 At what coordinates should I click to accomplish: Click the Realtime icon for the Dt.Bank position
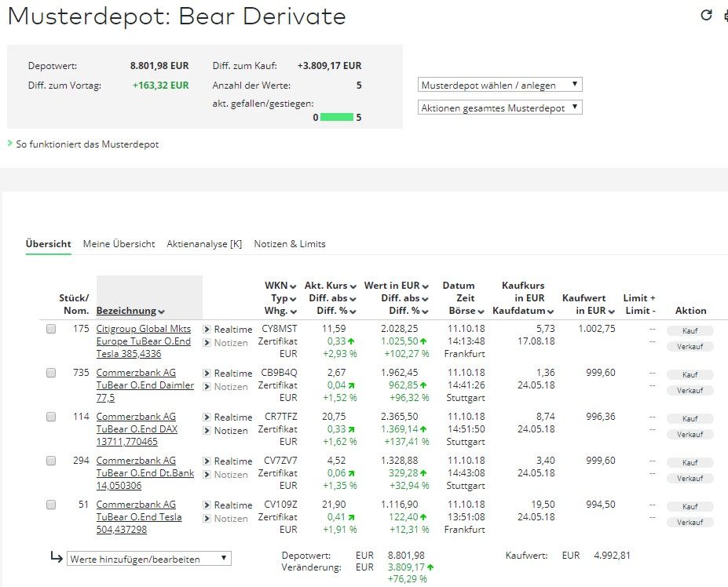pos(206,461)
